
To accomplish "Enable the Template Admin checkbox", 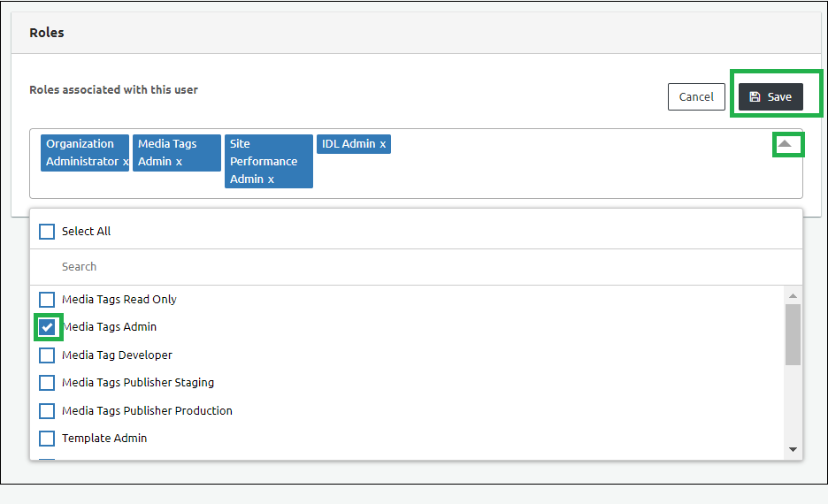I will click(x=47, y=439).
